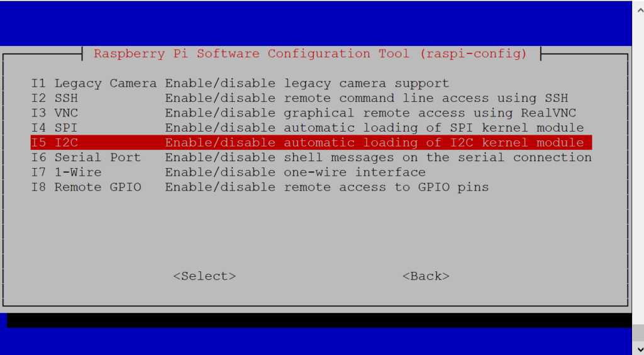The image size is (644, 355).
Task: Click the raspi-config title text
Action: pos(311,54)
